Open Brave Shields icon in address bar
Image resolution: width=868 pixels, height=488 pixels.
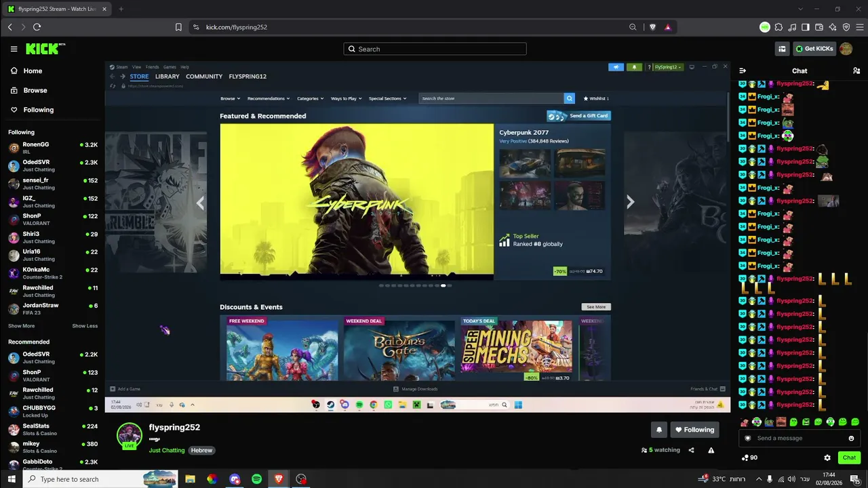tap(653, 27)
